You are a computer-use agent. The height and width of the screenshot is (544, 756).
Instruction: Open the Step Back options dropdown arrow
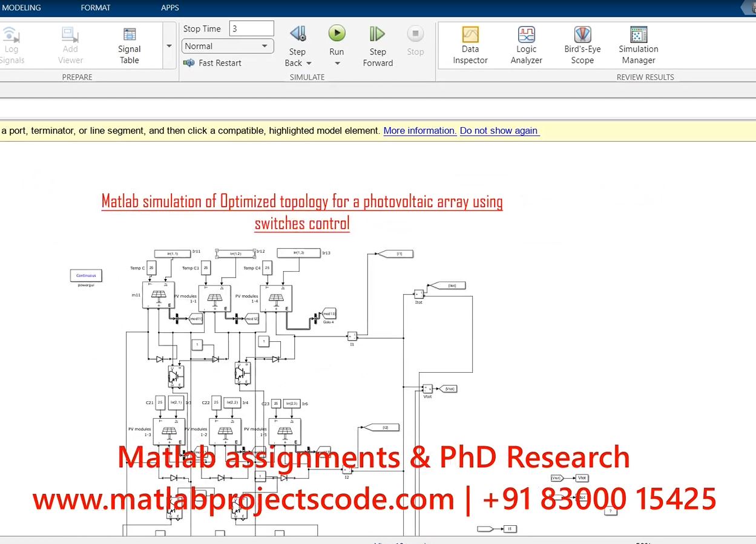click(309, 63)
